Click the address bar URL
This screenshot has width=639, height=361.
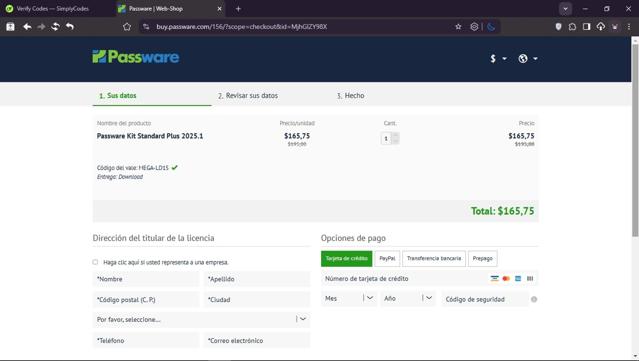[x=242, y=27]
